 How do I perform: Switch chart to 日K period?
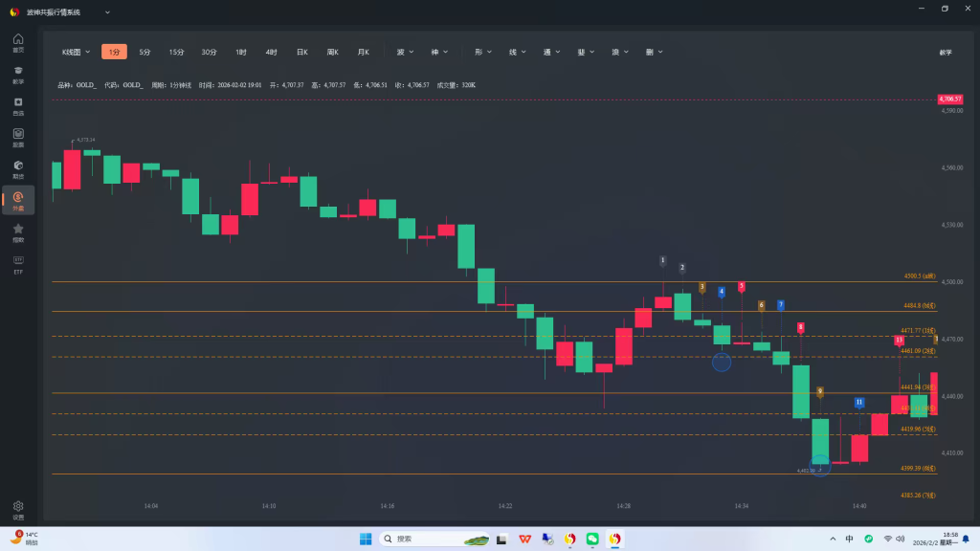click(x=301, y=52)
